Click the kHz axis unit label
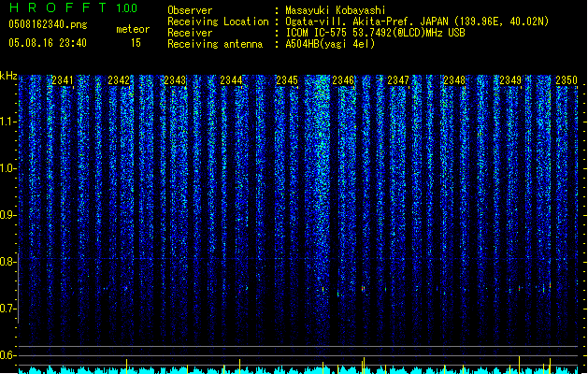Viewport: 588px width, 374px height. click(x=8, y=76)
